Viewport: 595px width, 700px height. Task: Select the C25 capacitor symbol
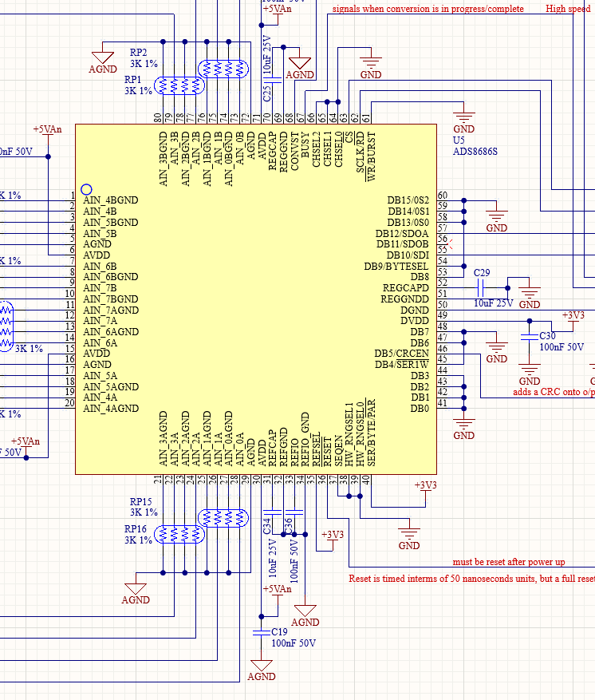(x=273, y=81)
